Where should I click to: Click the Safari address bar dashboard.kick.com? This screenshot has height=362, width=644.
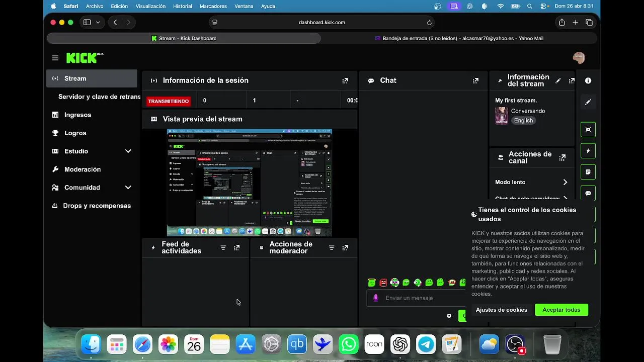(x=321, y=22)
